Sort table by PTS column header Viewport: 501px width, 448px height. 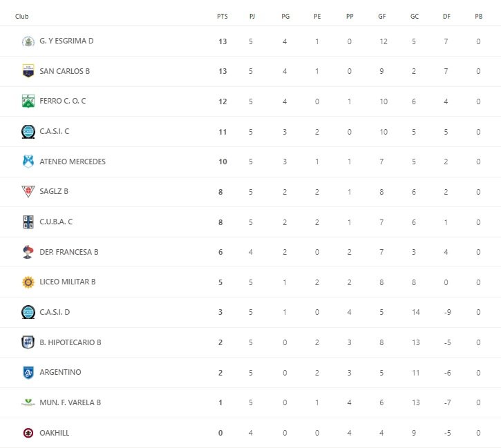222,16
